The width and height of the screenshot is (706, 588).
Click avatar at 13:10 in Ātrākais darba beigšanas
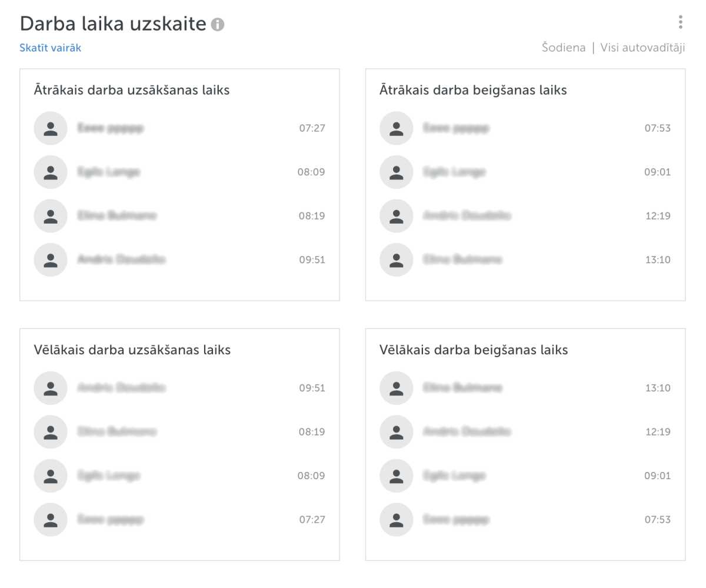click(x=397, y=260)
